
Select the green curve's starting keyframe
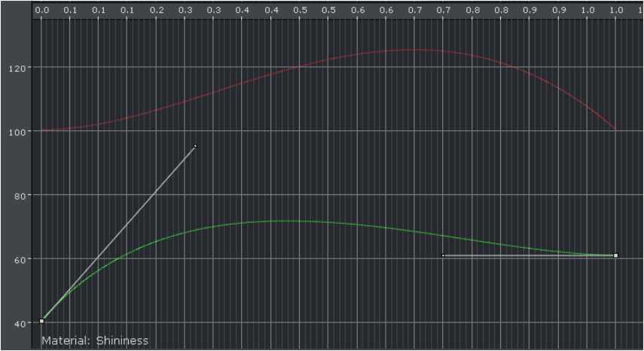[x=41, y=321]
